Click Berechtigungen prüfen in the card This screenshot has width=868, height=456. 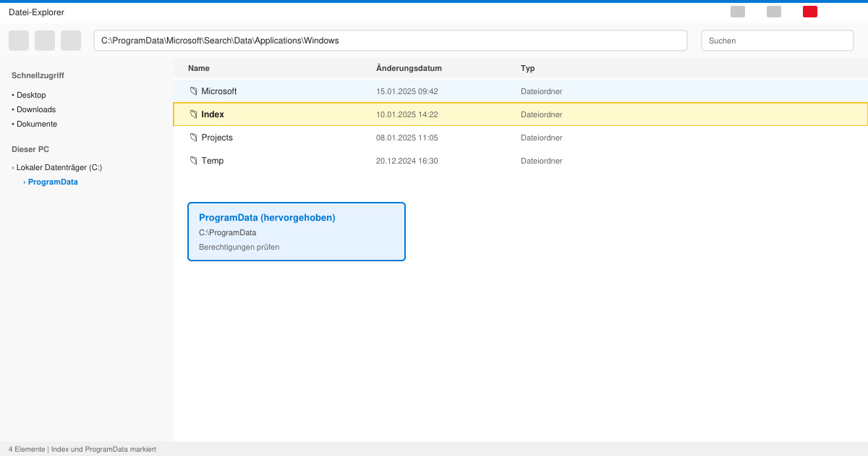coord(239,247)
